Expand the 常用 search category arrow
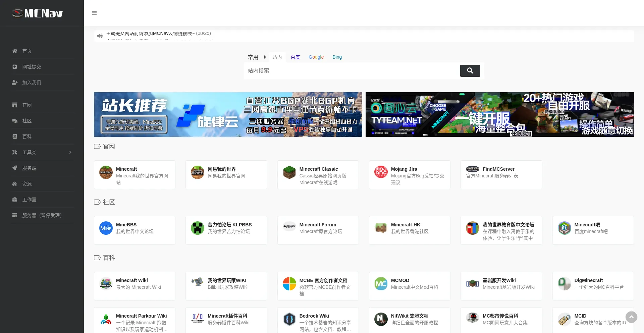 tap(265, 57)
